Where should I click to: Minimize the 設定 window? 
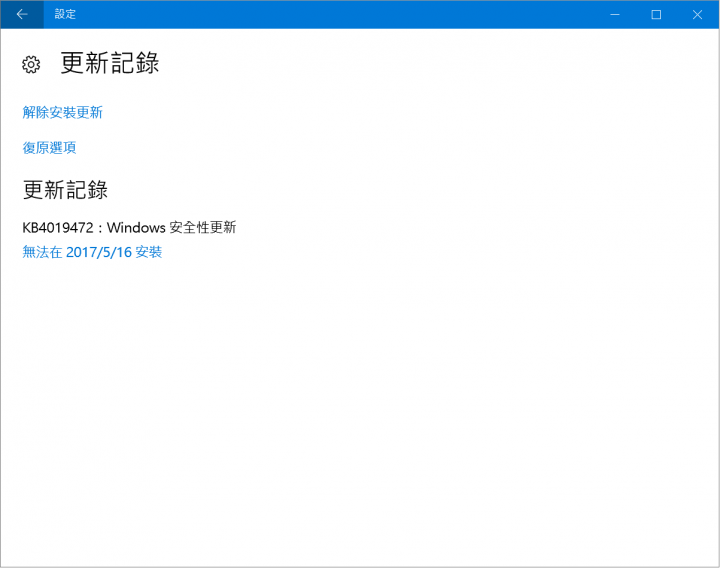615,15
